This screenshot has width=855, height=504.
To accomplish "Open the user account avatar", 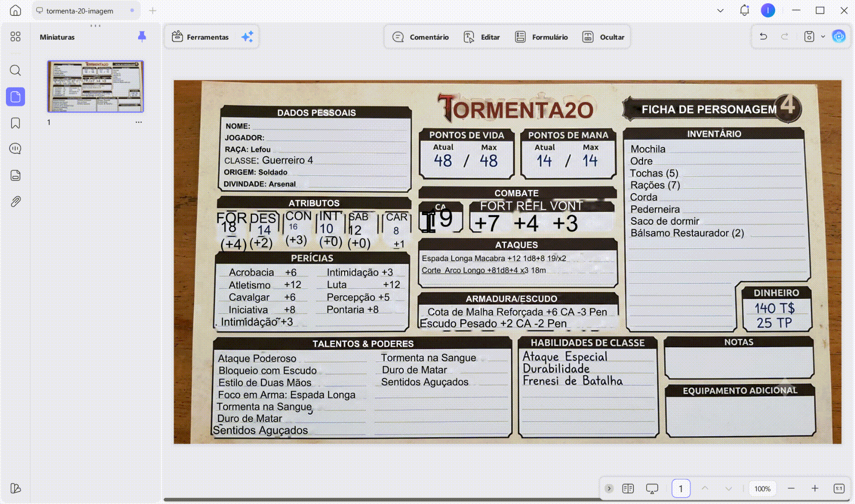I will click(x=768, y=10).
